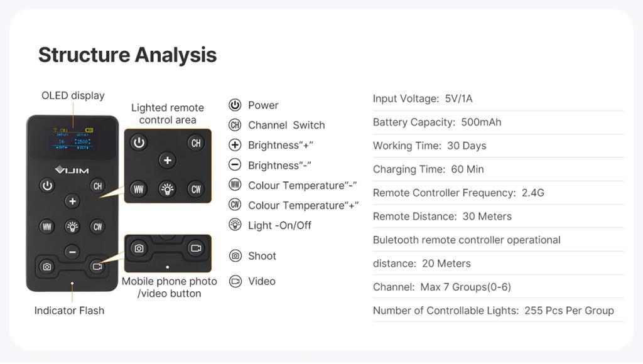The image size is (643, 364).
Task: Click the "Battery Capacity: 500mAh" specification line
Action: point(437,122)
